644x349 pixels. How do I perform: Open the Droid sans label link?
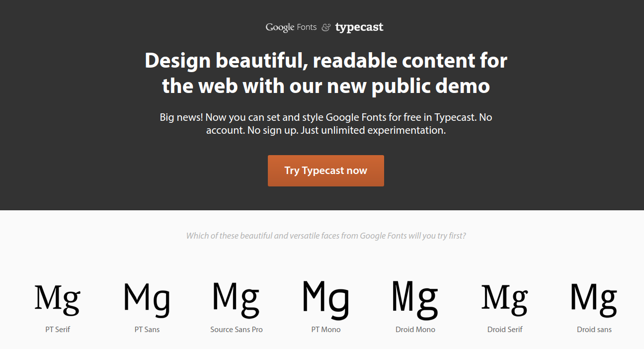coord(594,330)
